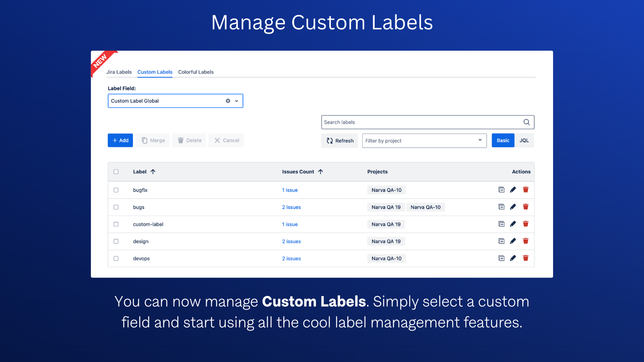Open the Filter by project dropdown
This screenshot has width=644, height=362.
click(x=424, y=141)
